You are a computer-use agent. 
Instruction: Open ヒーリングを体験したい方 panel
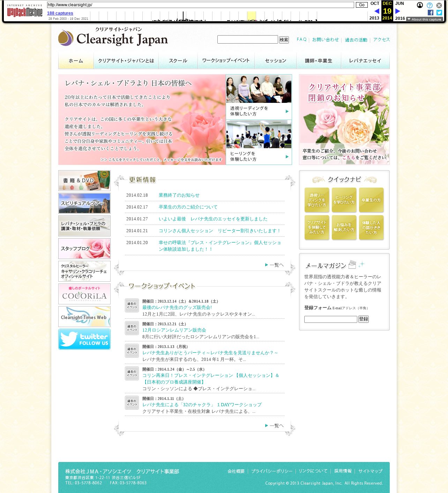click(x=259, y=142)
